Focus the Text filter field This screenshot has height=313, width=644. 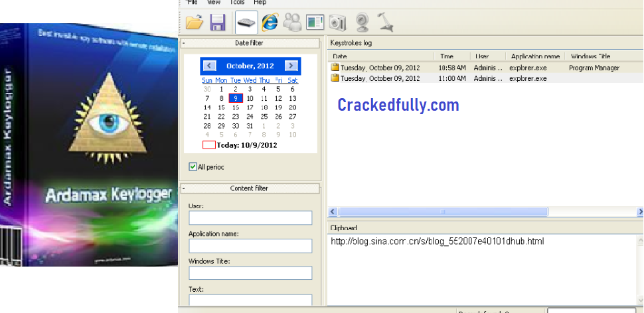tap(250, 300)
